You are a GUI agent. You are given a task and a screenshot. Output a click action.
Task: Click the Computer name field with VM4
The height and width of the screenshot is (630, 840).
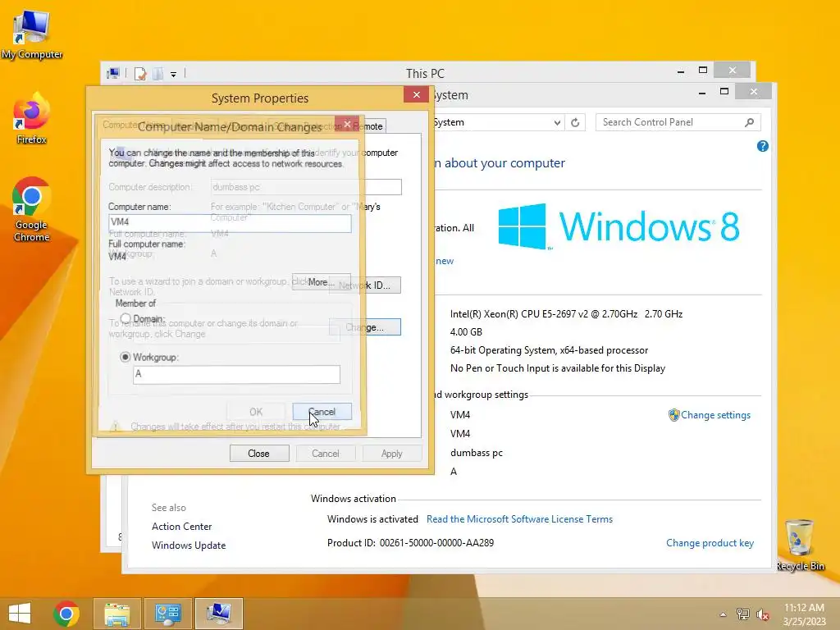[x=230, y=223]
